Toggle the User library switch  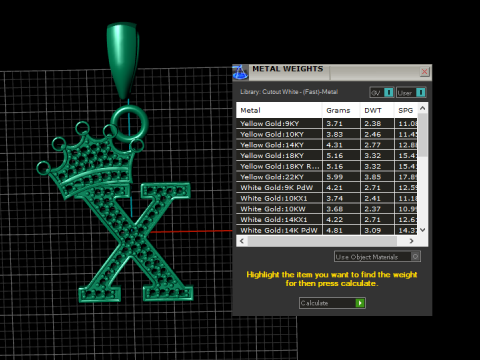point(411,93)
